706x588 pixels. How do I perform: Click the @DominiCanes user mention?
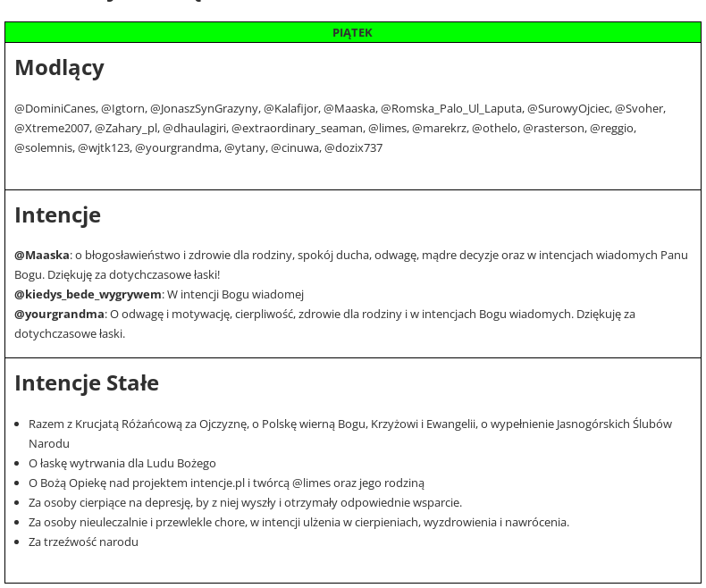pyautogui.click(x=55, y=108)
